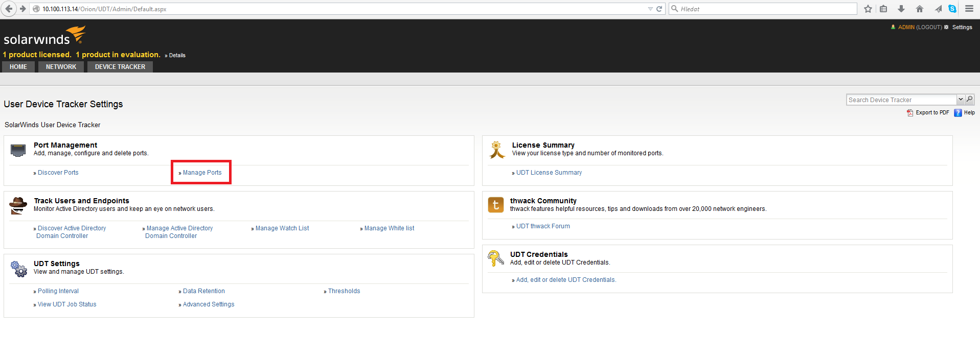980x358 pixels.
Task: Open the Advanced Settings link
Action: pos(209,304)
